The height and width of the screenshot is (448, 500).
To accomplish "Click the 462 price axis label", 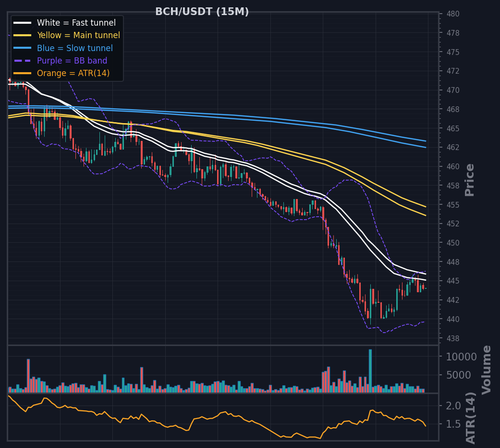I will pos(453,147).
